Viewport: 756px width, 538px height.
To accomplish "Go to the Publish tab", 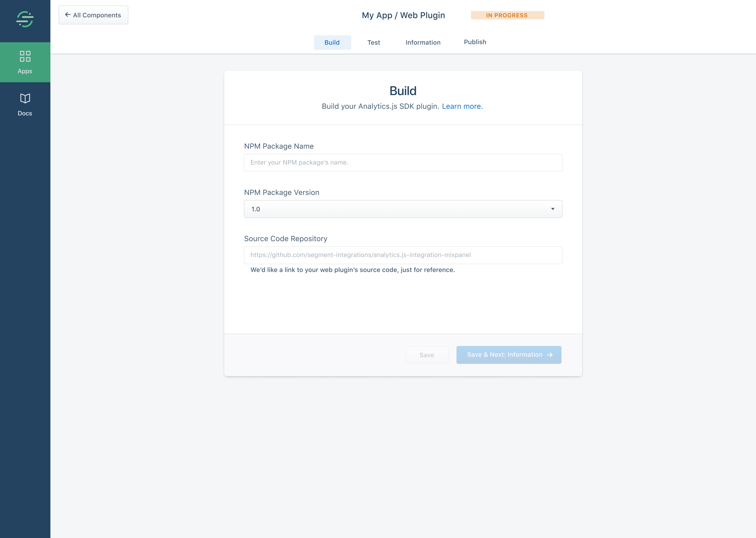I will (x=475, y=42).
